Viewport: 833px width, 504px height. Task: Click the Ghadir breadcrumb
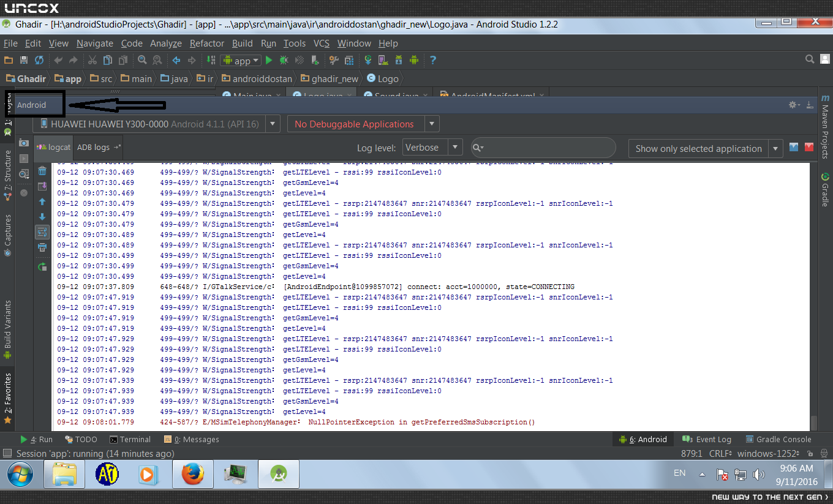coord(26,78)
